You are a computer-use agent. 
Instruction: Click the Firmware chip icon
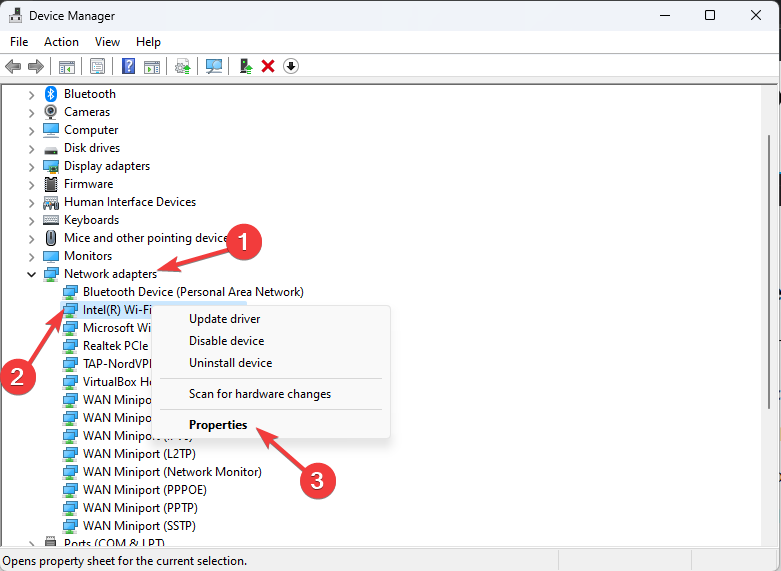coord(51,184)
